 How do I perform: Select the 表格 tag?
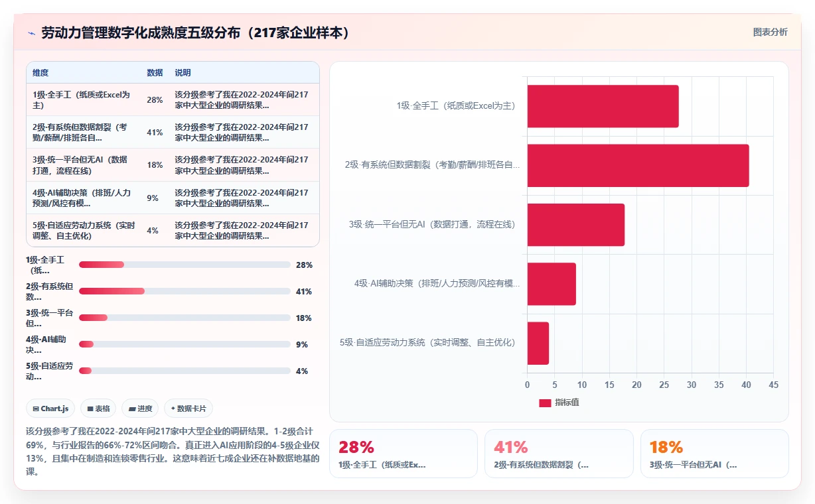click(98, 409)
